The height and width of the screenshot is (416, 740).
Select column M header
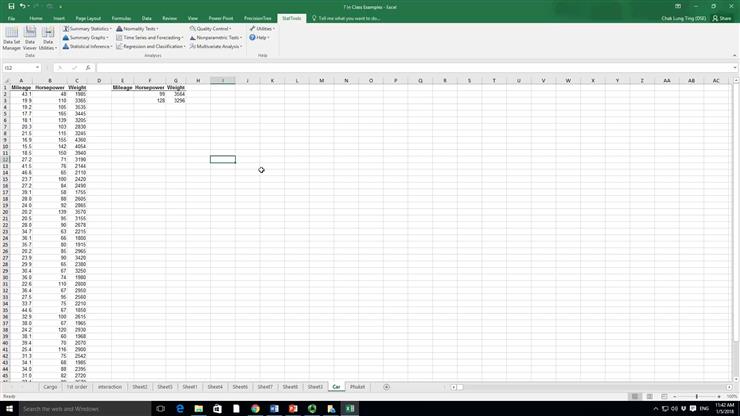click(x=321, y=81)
